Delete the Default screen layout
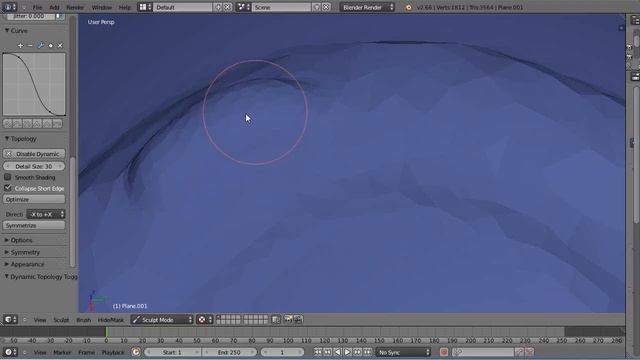The width and height of the screenshot is (640, 360). pyautogui.click(x=227, y=7)
